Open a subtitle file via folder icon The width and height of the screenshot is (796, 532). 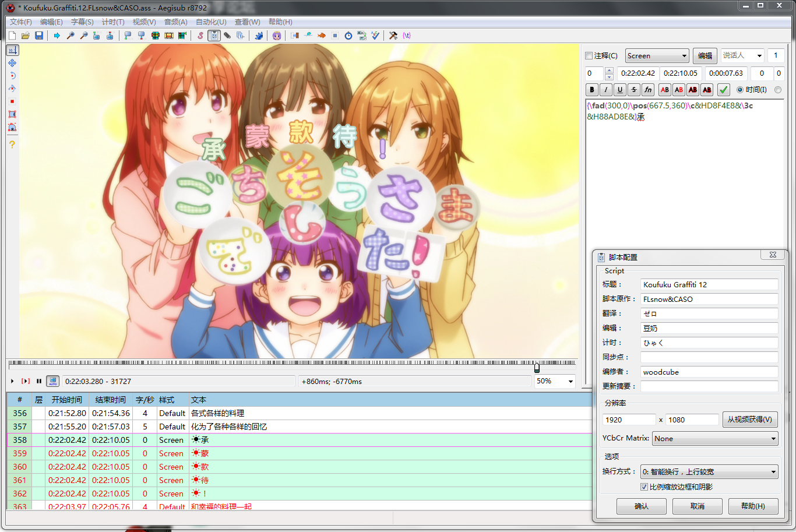tap(26, 36)
